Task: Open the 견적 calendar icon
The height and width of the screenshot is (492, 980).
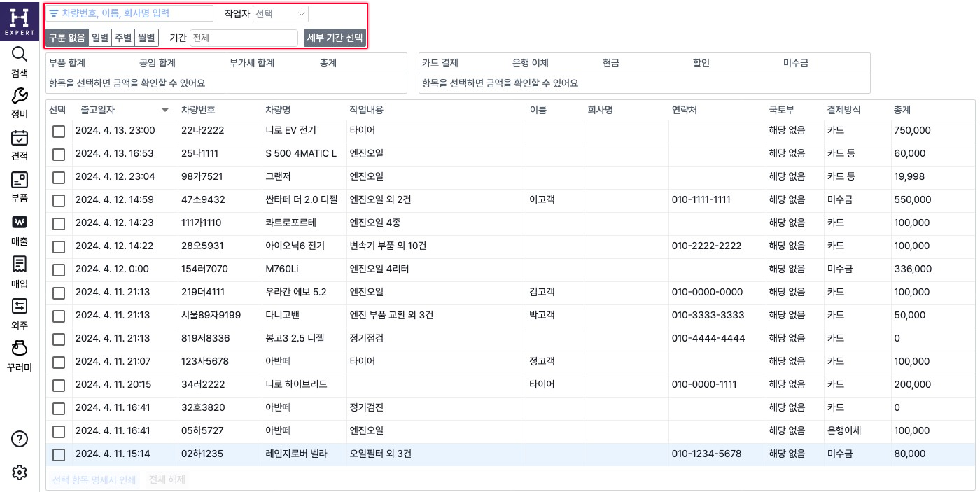Action: click(20, 138)
